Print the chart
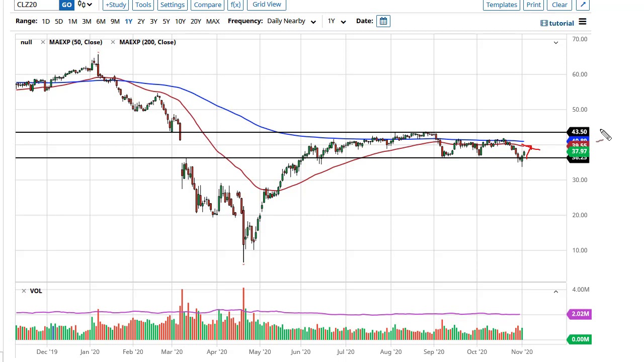The image size is (644, 362). point(533,5)
